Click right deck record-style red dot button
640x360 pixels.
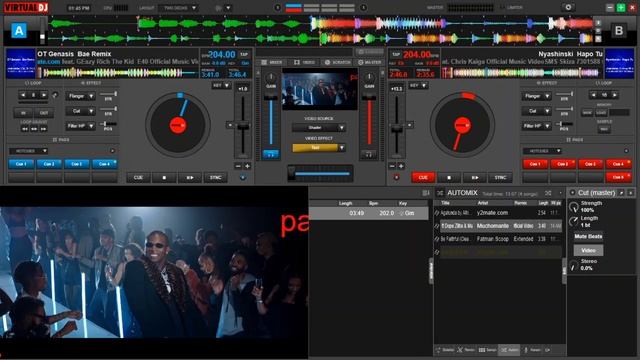tap(396, 178)
